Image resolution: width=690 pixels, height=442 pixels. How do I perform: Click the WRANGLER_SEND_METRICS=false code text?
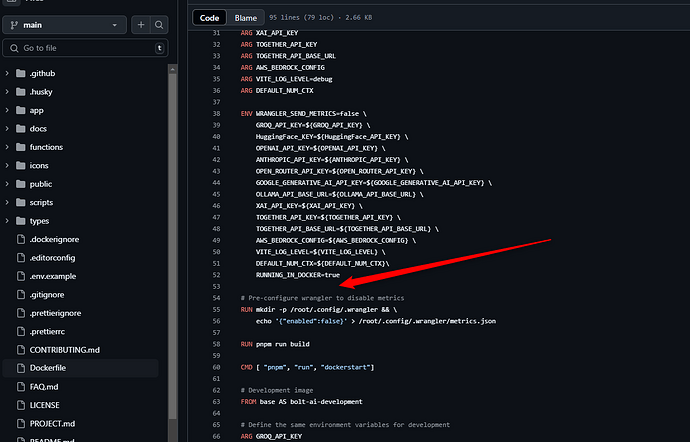tap(307, 114)
